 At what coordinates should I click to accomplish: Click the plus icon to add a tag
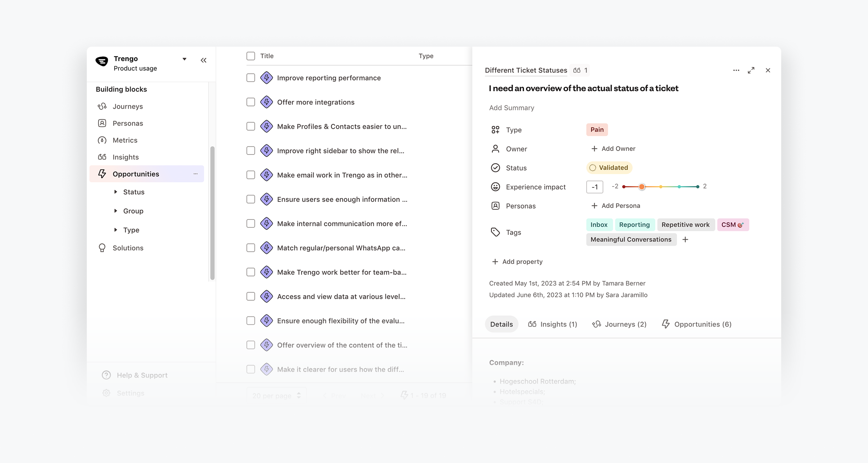point(685,239)
